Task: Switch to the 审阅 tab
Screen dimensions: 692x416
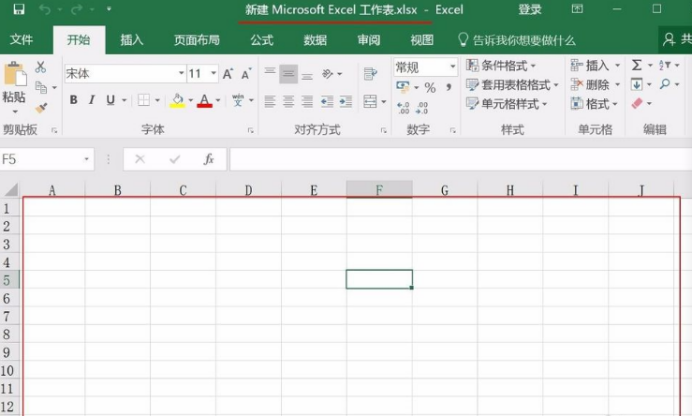Action: coord(369,40)
